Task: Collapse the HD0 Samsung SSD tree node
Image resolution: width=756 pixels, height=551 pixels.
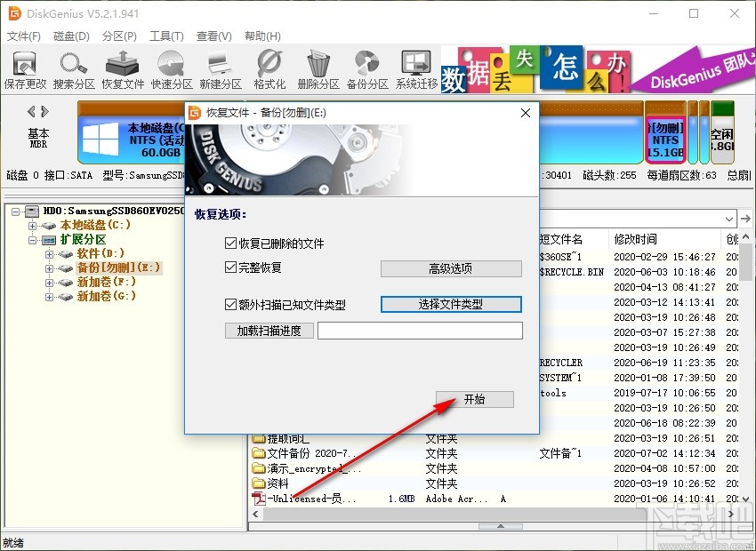Action: [16, 212]
